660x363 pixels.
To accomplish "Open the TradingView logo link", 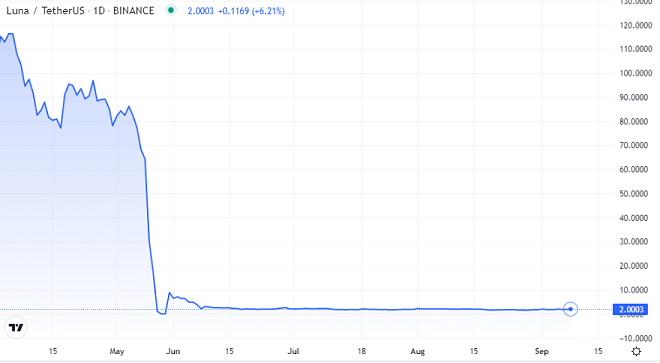I will coord(16,327).
